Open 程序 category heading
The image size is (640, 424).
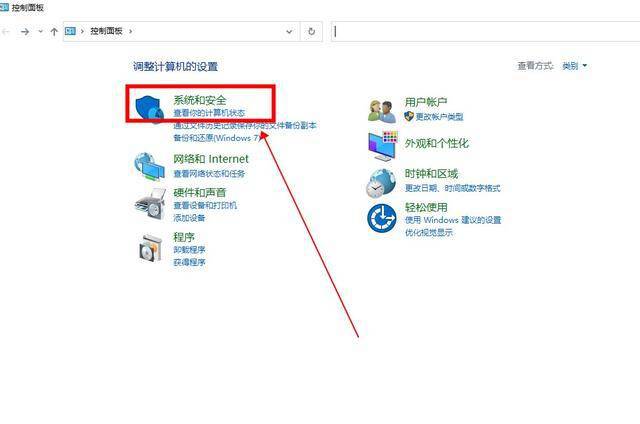point(184,237)
